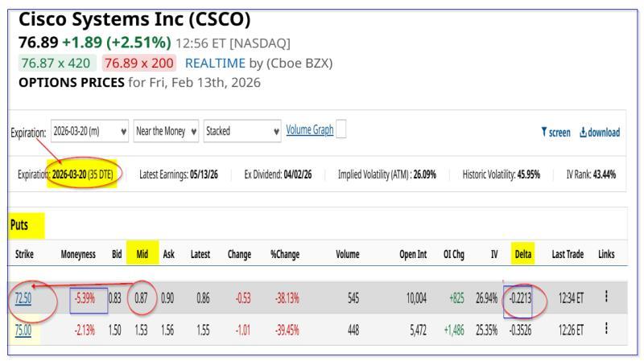
Task: Open links menu for 75.00 strike row
Action: point(605,328)
